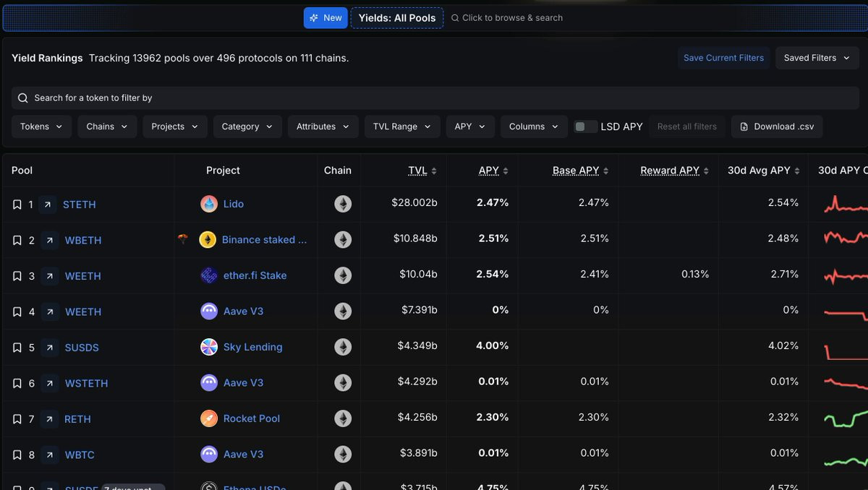Click the STETH 30d APY chart sparkline
This screenshot has width=868, height=490.
(x=846, y=204)
